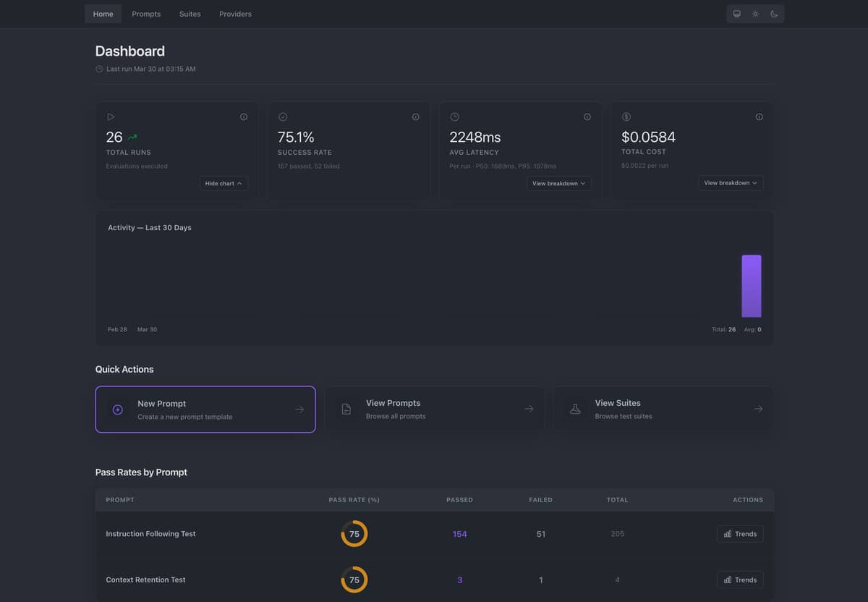This screenshot has width=868, height=602.
Task: Expand View breakdown under Avg Latency
Action: click(x=558, y=183)
